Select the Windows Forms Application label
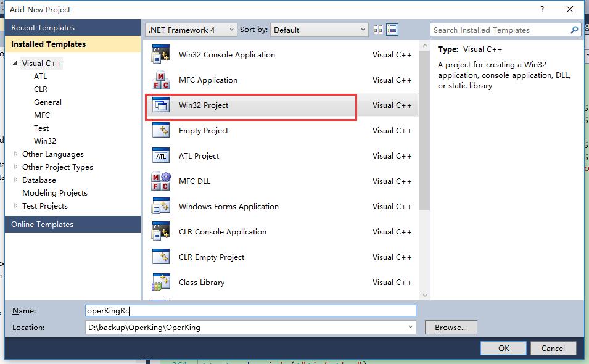589x364 pixels. tap(229, 206)
